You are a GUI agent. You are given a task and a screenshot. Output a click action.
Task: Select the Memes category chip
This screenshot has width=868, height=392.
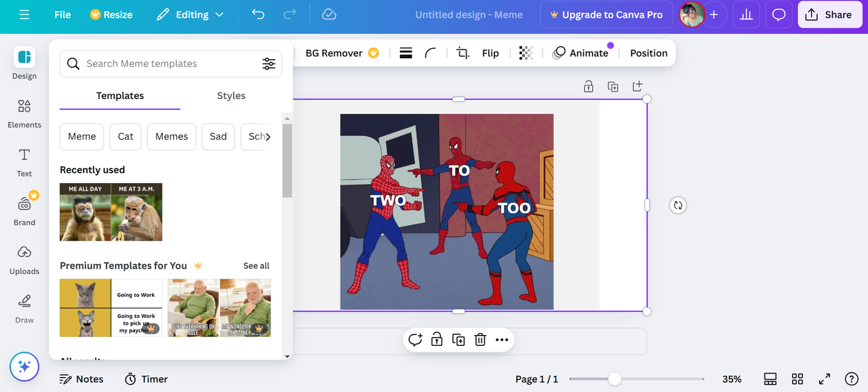pyautogui.click(x=172, y=136)
